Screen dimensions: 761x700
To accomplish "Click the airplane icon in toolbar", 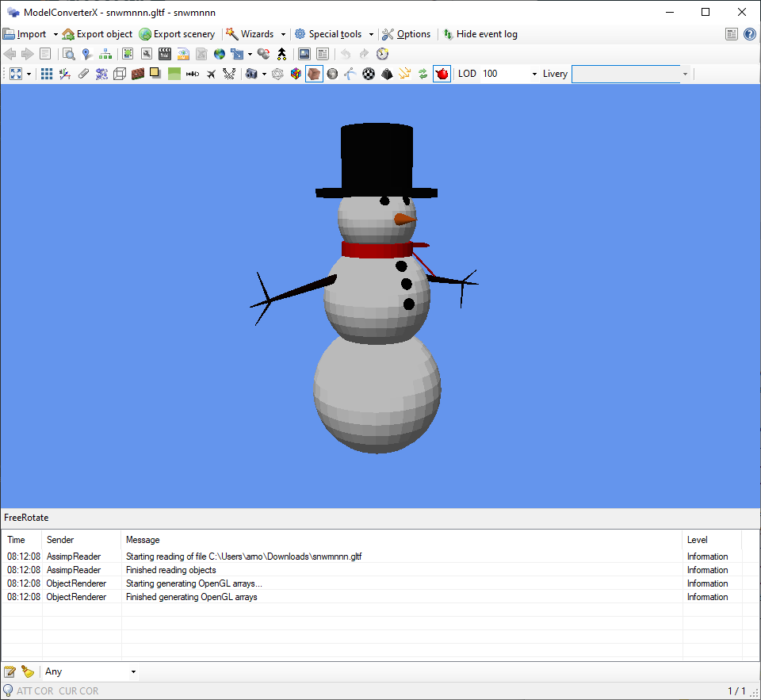I will (211, 74).
